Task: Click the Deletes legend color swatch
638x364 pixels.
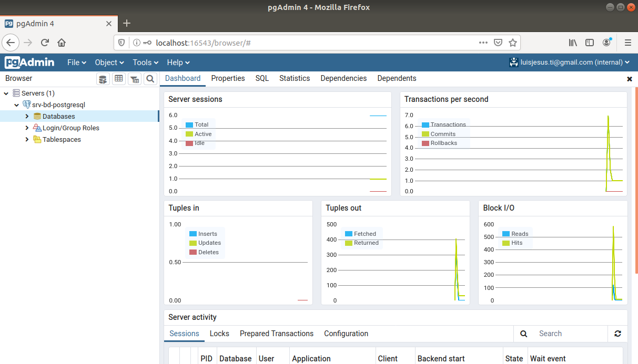Action: pos(193,252)
